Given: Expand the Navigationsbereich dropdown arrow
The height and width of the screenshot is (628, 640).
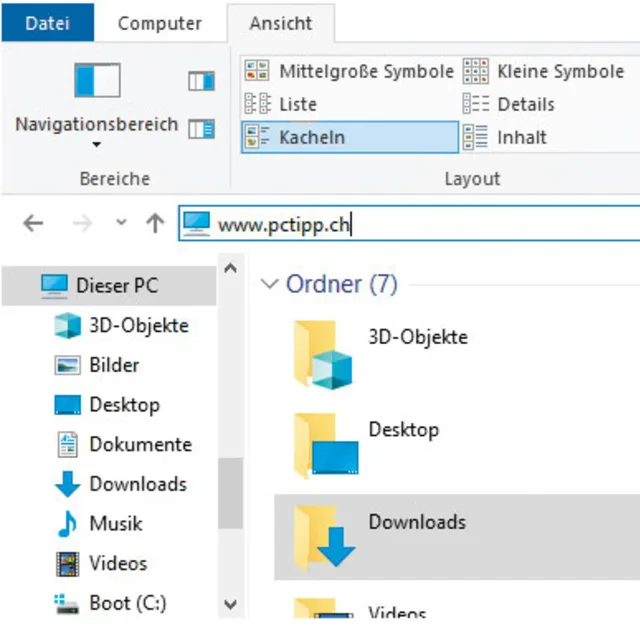Looking at the screenshot, I should click(96, 144).
